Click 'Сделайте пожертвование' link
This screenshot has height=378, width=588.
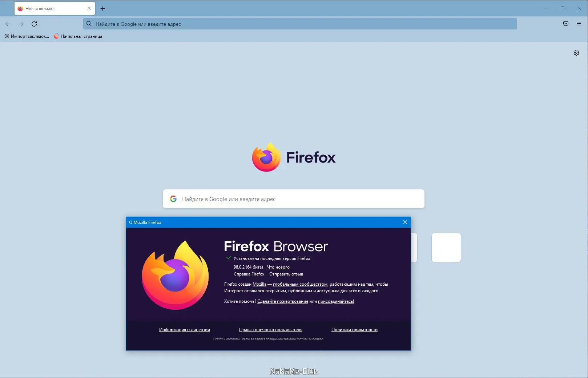click(x=283, y=301)
